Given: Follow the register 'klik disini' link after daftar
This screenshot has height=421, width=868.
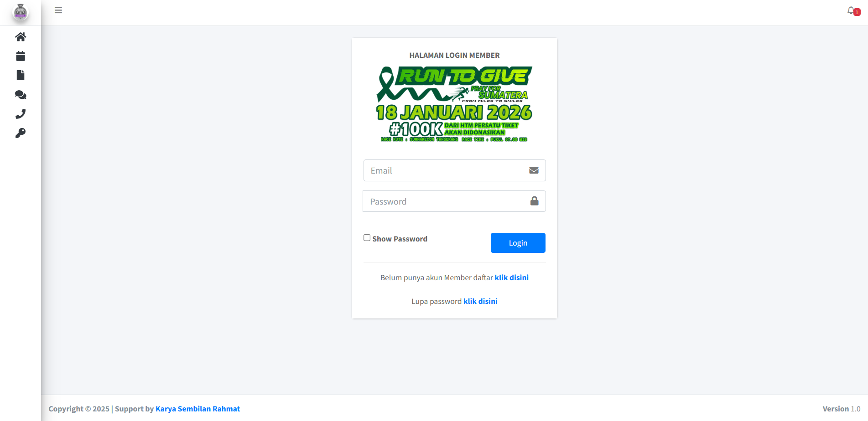Looking at the screenshot, I should tap(512, 277).
